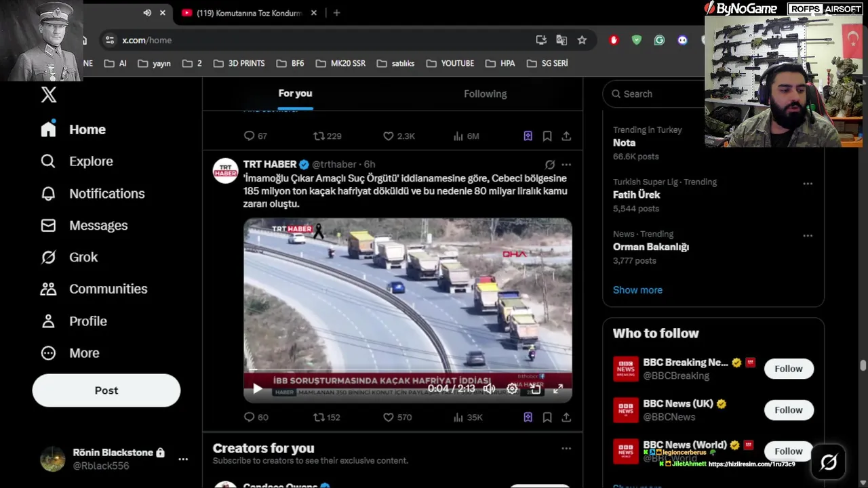Image resolution: width=868 pixels, height=488 pixels.
Task: Click Show more under trends
Action: pyautogui.click(x=637, y=290)
